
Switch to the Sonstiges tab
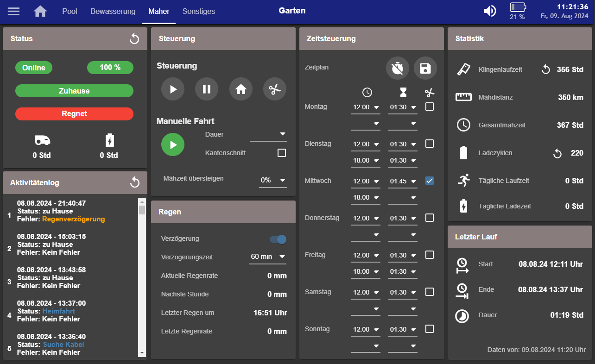[199, 12]
